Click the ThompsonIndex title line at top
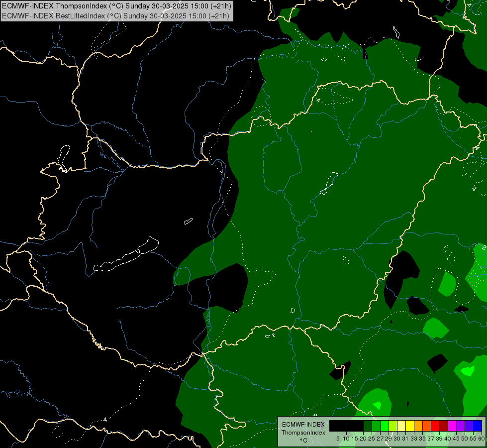 tap(116, 6)
